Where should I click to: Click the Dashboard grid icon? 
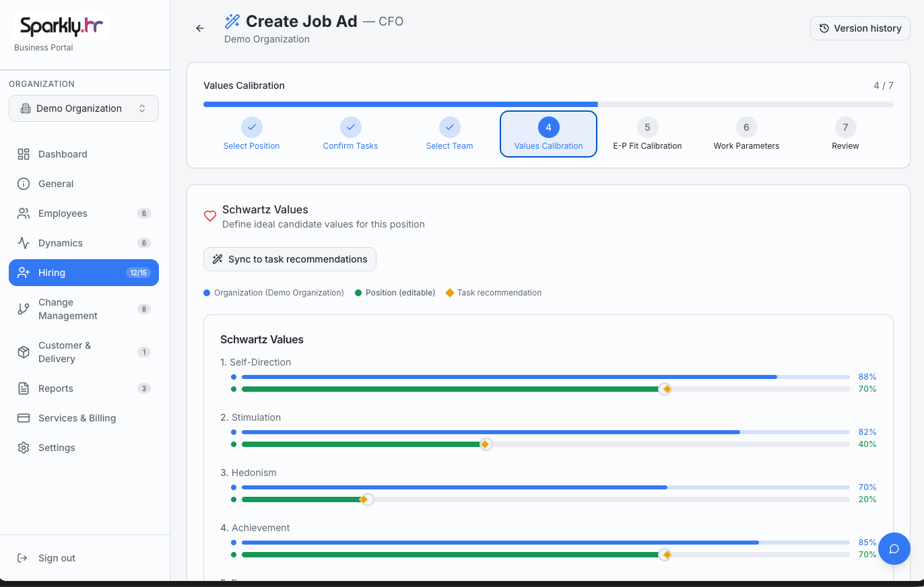24,154
